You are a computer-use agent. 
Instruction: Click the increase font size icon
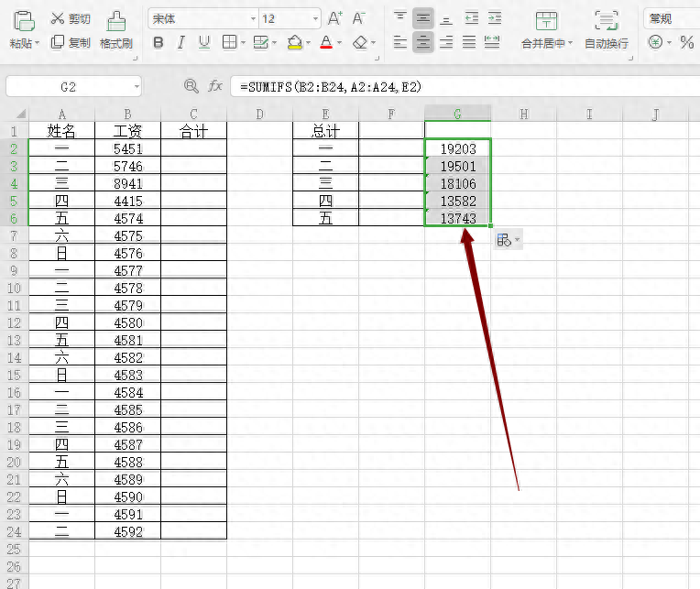point(334,18)
